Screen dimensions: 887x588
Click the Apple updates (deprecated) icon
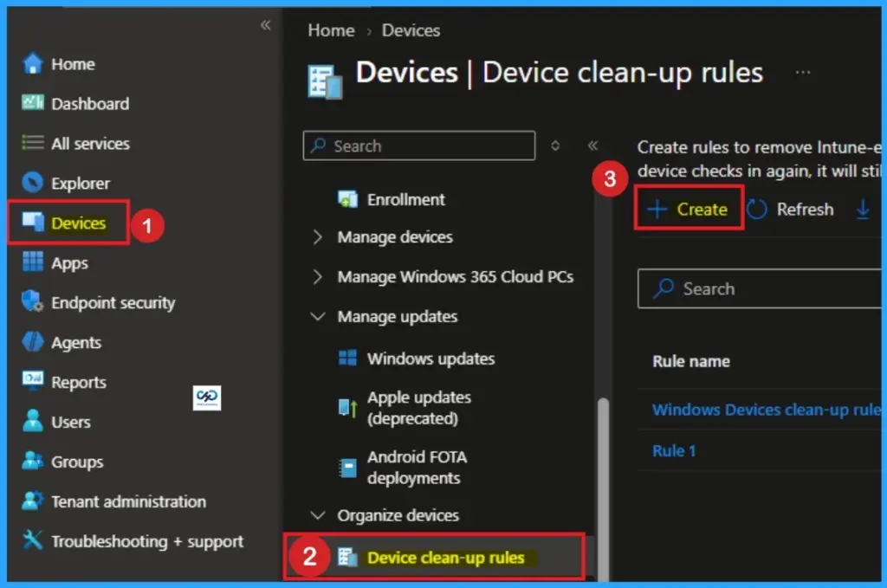coord(347,407)
